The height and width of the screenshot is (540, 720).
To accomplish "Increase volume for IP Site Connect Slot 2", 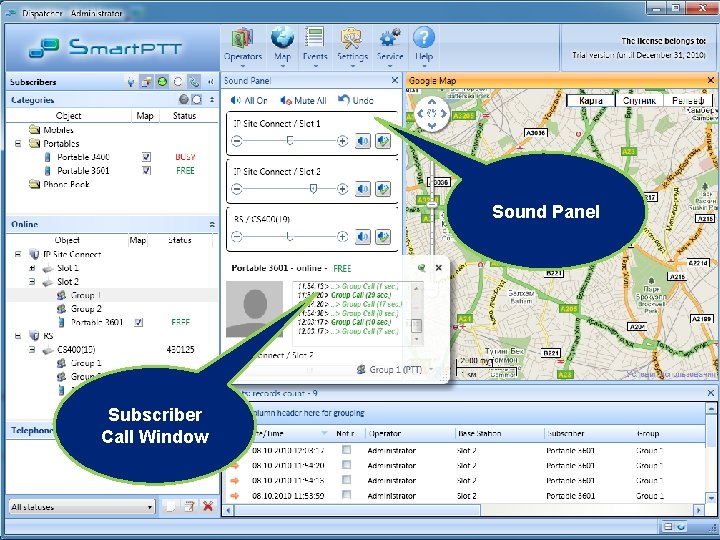I will (342, 188).
